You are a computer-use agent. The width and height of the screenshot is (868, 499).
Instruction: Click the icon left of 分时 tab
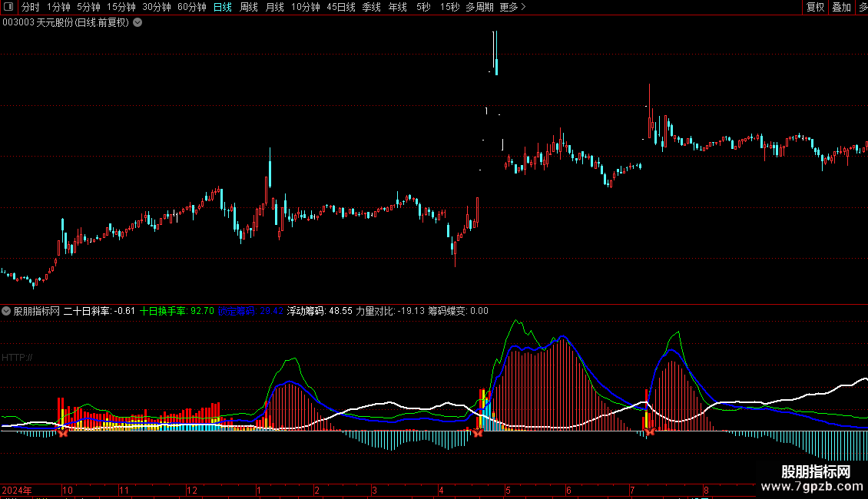click(x=9, y=7)
